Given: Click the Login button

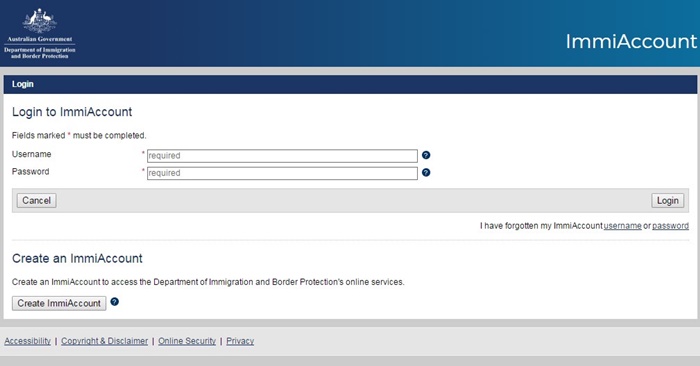Looking at the screenshot, I should click(x=667, y=201).
